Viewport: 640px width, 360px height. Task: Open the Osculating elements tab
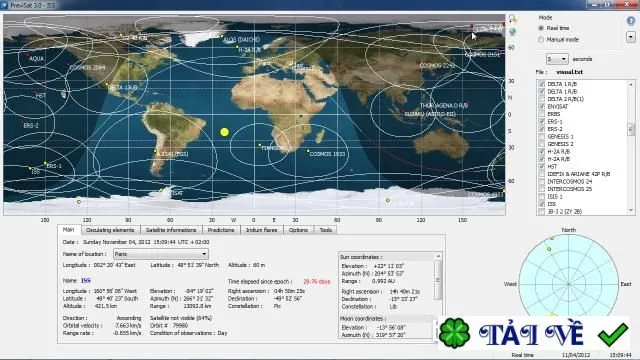(x=110, y=230)
